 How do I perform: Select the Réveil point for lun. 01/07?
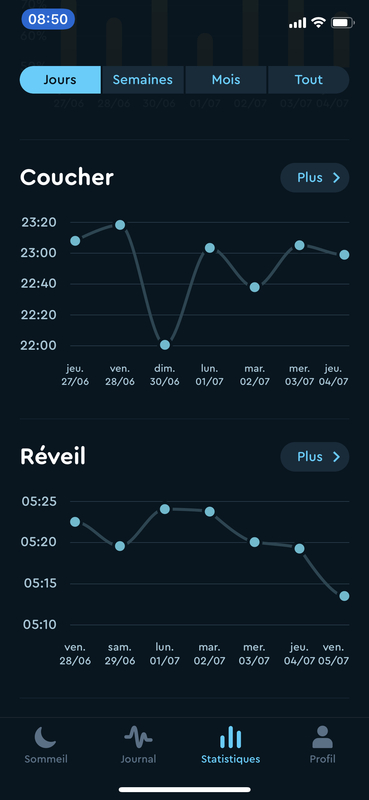tap(165, 509)
